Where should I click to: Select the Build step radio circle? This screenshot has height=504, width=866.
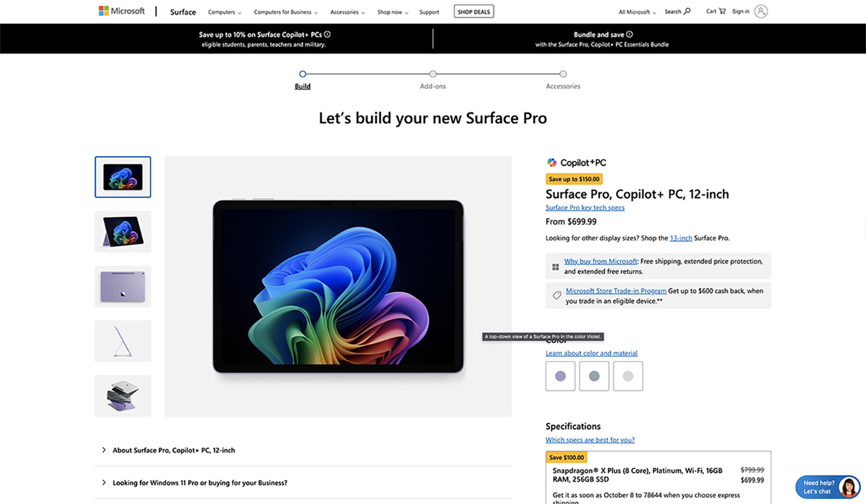[x=302, y=74]
